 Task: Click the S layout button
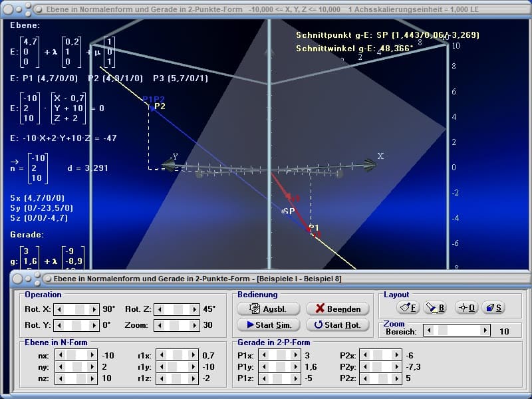coord(493,308)
